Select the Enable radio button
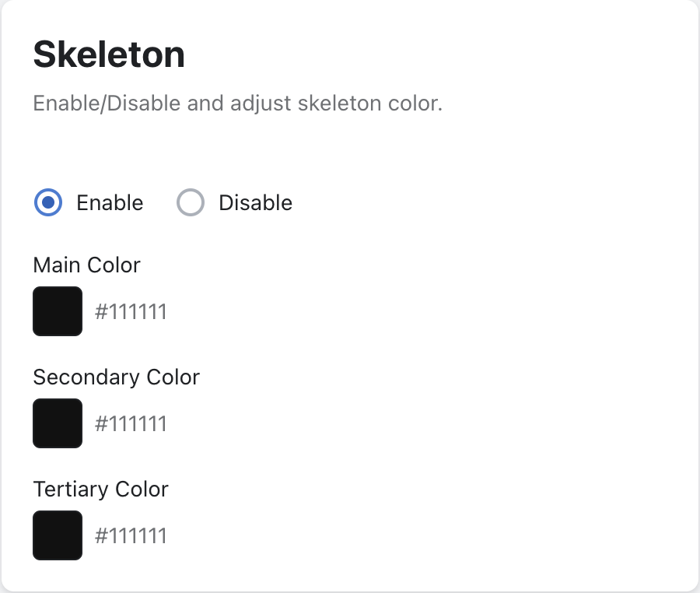The width and height of the screenshot is (700, 593). click(x=47, y=202)
